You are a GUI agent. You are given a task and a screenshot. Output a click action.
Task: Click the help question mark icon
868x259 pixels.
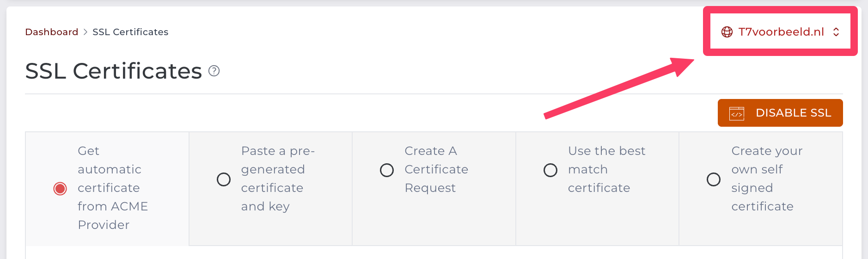click(x=214, y=71)
